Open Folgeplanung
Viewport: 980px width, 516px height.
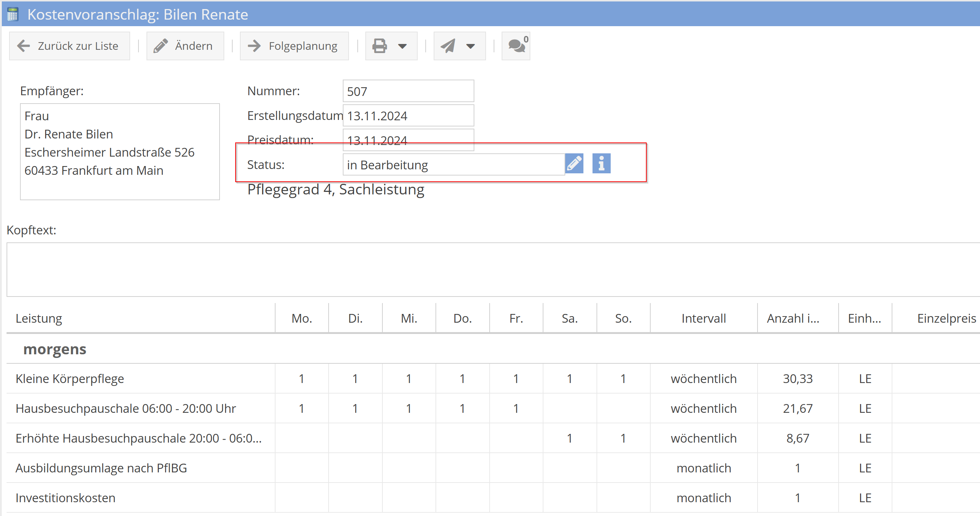[x=294, y=46]
